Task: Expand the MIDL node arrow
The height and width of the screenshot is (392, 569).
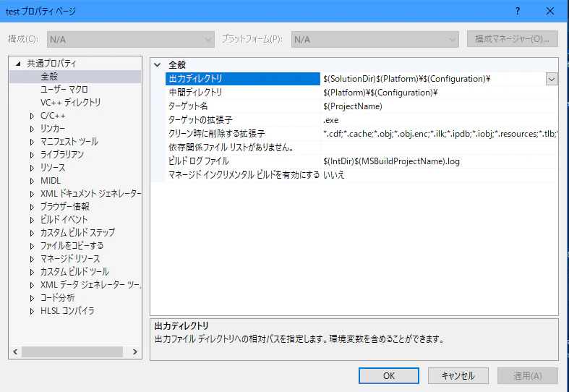Action: [x=33, y=181]
